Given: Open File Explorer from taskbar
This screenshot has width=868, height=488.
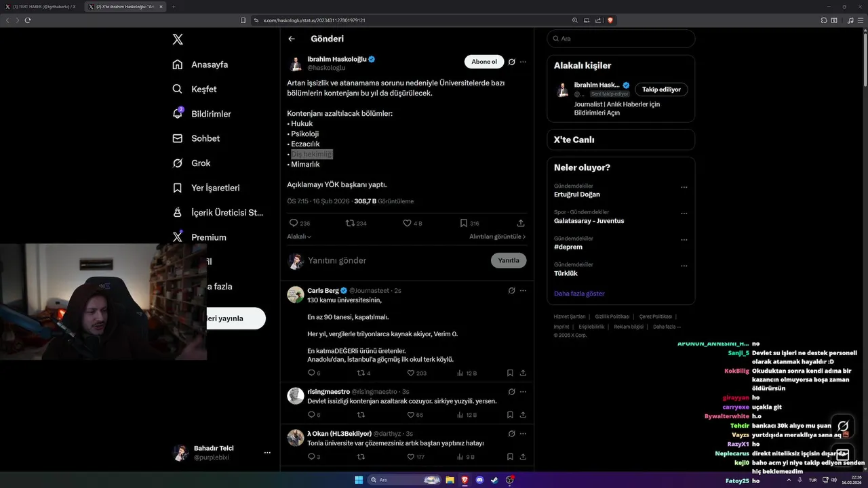Looking at the screenshot, I should [x=450, y=480].
